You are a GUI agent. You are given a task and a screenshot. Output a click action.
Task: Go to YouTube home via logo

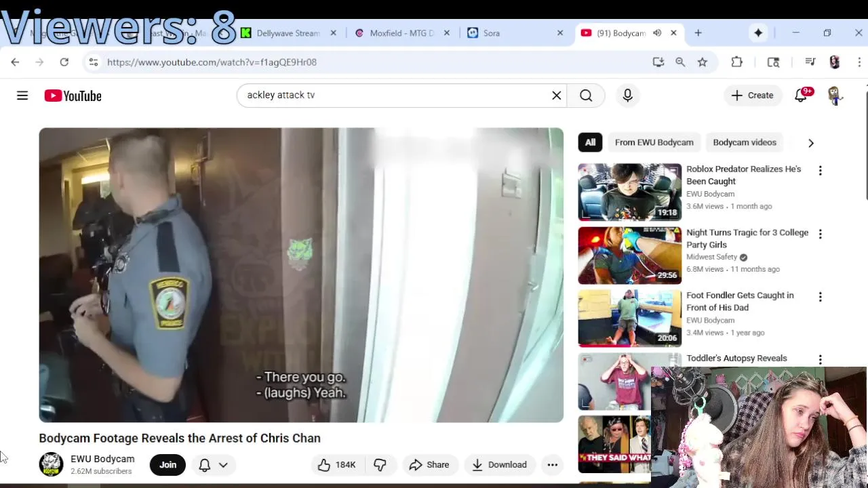click(x=73, y=96)
